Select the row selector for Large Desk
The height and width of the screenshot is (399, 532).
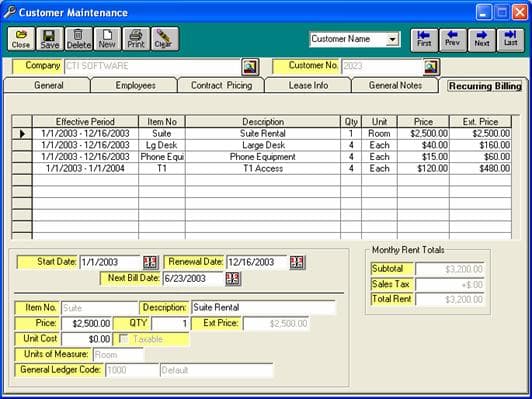22,145
